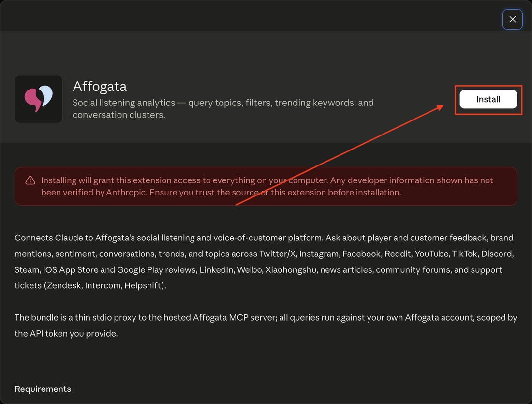532x404 pixels.
Task: Click the 'The bundle is a thin stdio proxy' paragraph
Action: 266,326
